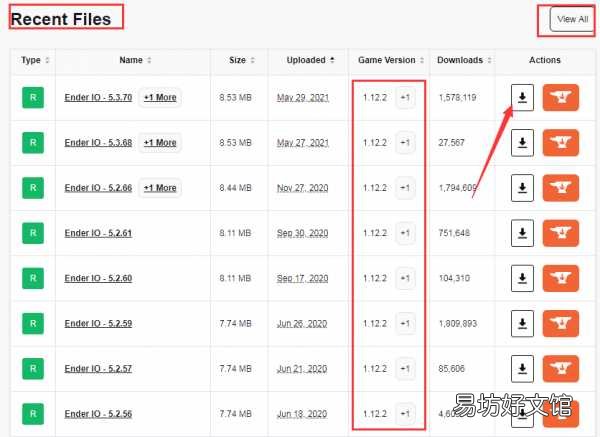Screen dimensions: 600x437
Task: Download the Ender IO - 5.2.60 file
Action: (522, 278)
